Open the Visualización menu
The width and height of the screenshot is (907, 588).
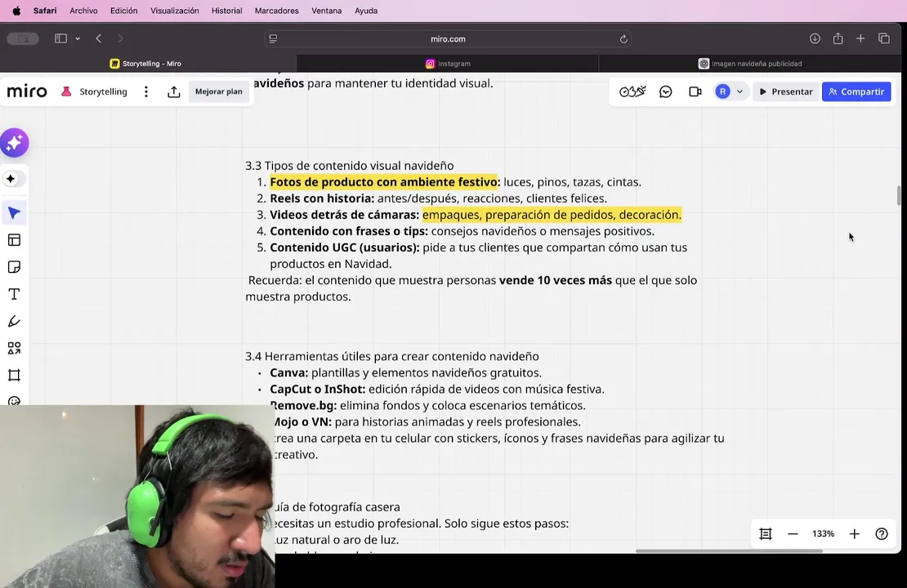[175, 11]
